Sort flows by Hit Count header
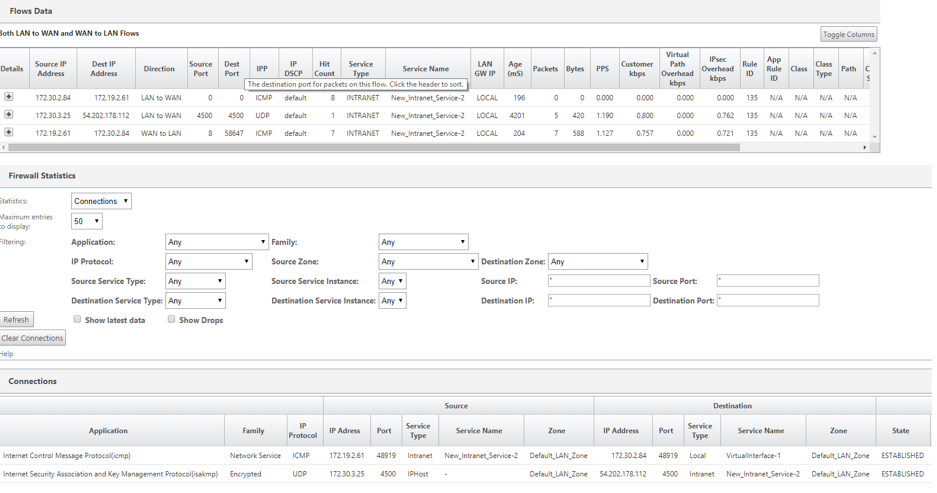Image resolution: width=937 pixels, height=493 pixels. (324, 69)
